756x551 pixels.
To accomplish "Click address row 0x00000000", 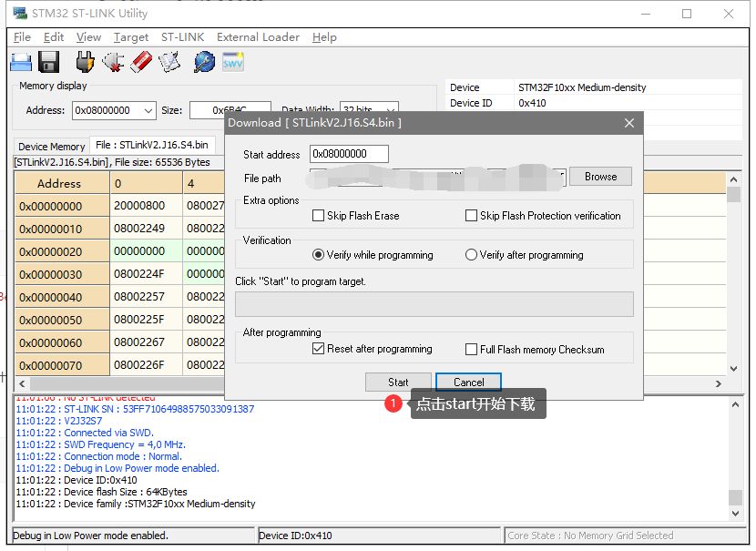I will 62,207.
